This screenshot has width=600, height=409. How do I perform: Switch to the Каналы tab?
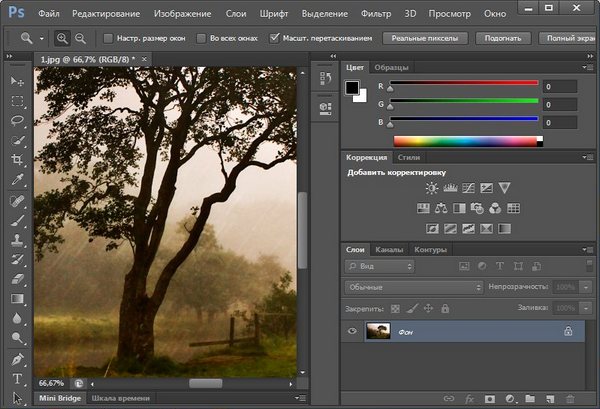(x=388, y=250)
